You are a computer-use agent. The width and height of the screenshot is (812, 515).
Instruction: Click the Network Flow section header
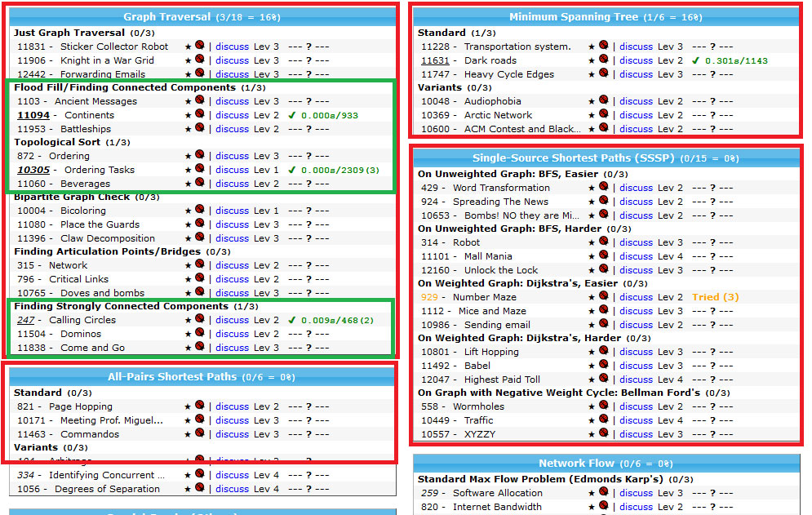[x=606, y=464]
